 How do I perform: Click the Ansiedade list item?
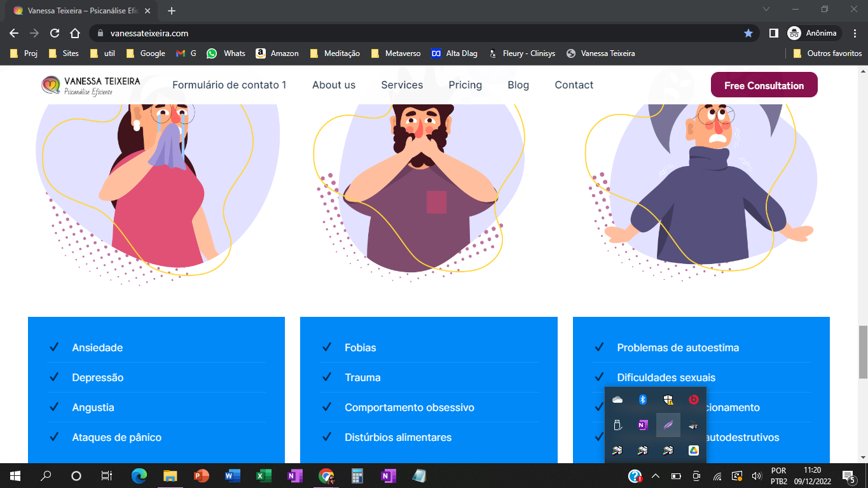tap(97, 347)
